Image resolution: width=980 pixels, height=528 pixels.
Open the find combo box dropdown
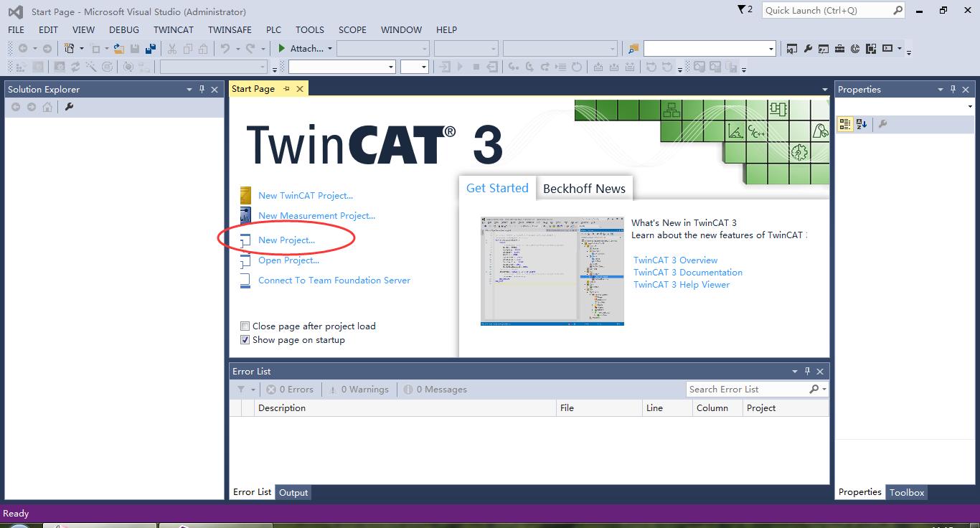771,49
